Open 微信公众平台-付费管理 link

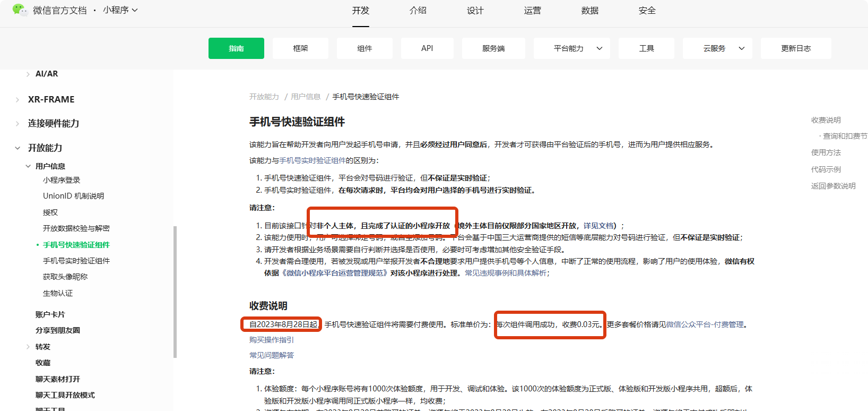tap(705, 324)
